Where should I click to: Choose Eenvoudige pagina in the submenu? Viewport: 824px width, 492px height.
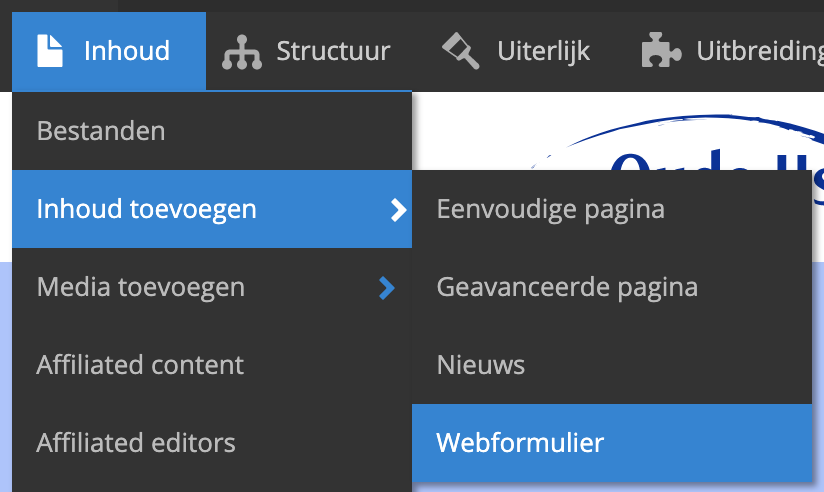pyautogui.click(x=551, y=209)
